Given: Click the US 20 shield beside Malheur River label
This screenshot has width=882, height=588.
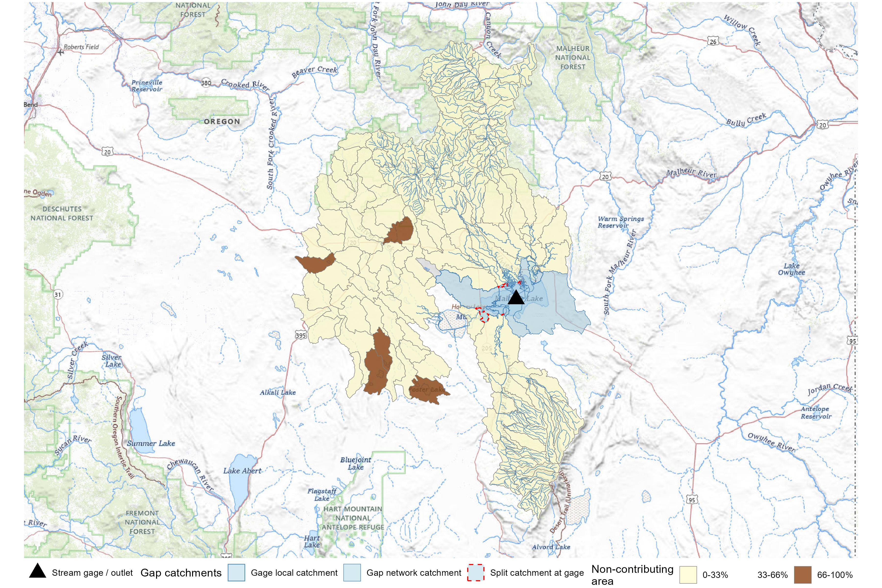Looking at the screenshot, I should (605, 177).
